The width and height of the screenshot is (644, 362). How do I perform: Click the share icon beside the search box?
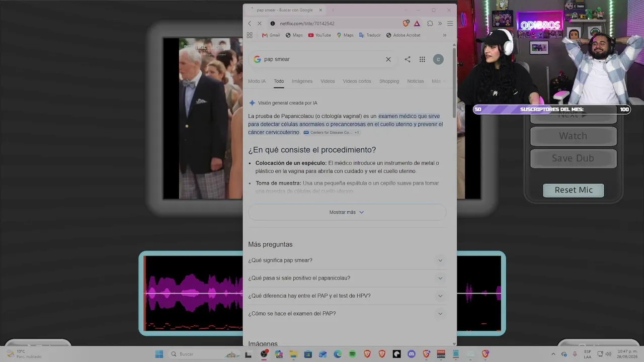pyautogui.click(x=408, y=59)
